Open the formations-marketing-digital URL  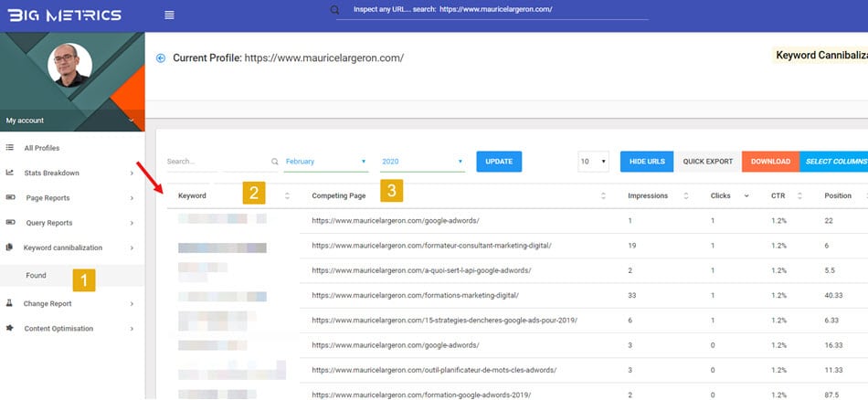point(415,296)
